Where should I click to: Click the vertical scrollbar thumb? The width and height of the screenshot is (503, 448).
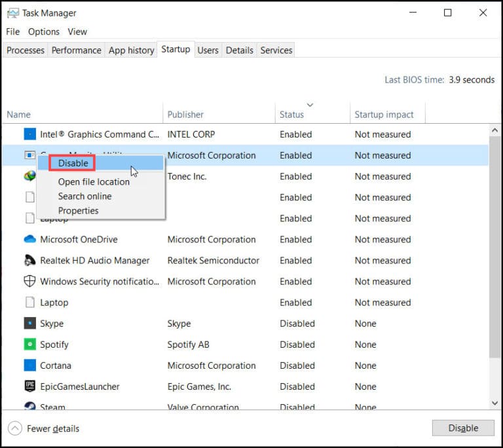click(x=494, y=246)
